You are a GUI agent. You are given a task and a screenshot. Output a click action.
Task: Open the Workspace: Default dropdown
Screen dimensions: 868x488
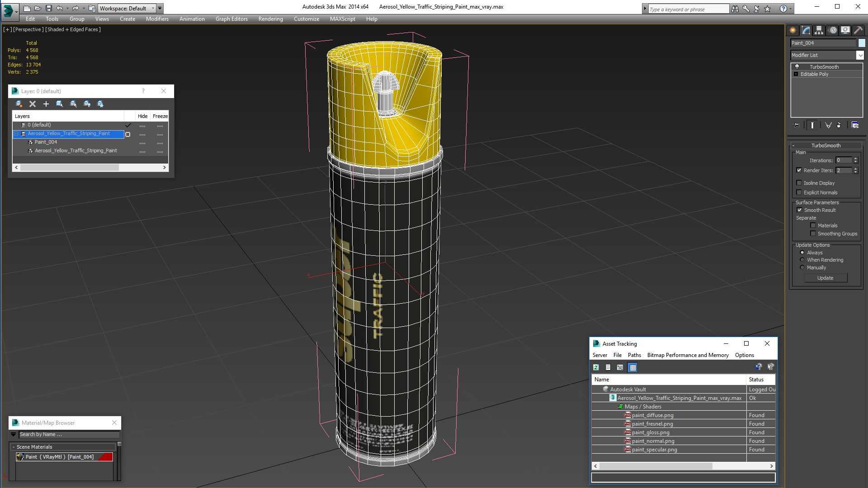click(x=127, y=8)
